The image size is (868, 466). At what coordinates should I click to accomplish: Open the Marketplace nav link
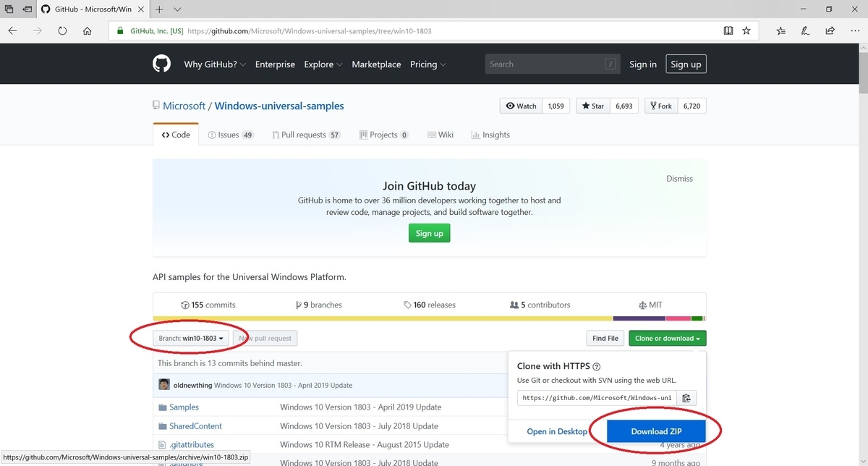pos(376,64)
